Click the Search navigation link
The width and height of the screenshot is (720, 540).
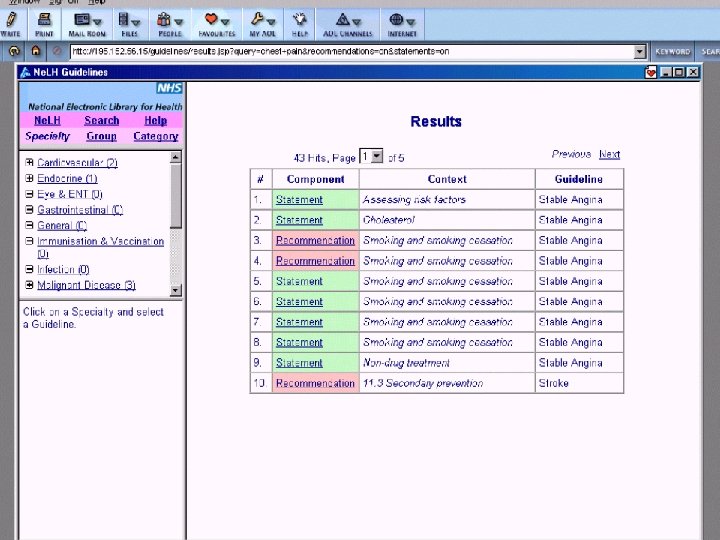pyautogui.click(x=101, y=120)
